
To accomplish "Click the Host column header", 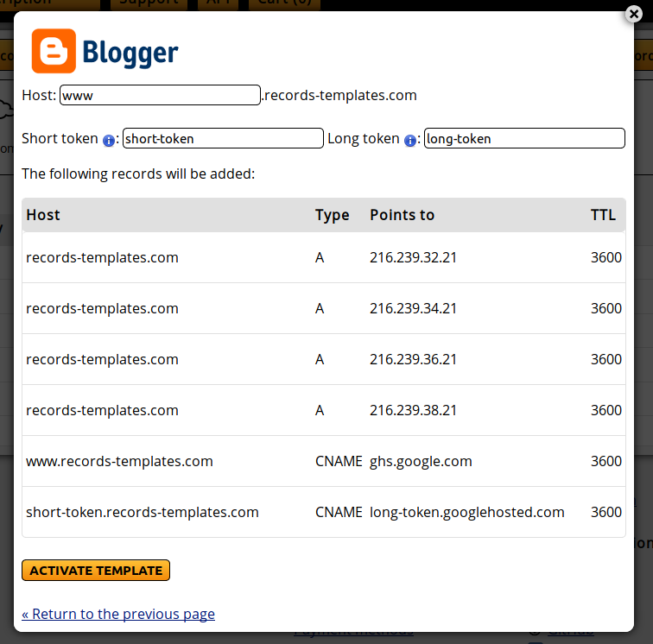I will coord(43,215).
